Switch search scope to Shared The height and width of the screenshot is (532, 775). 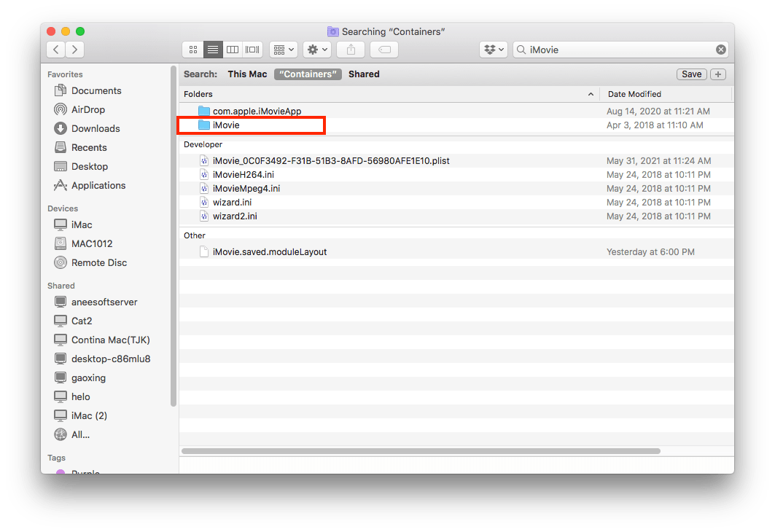364,74
